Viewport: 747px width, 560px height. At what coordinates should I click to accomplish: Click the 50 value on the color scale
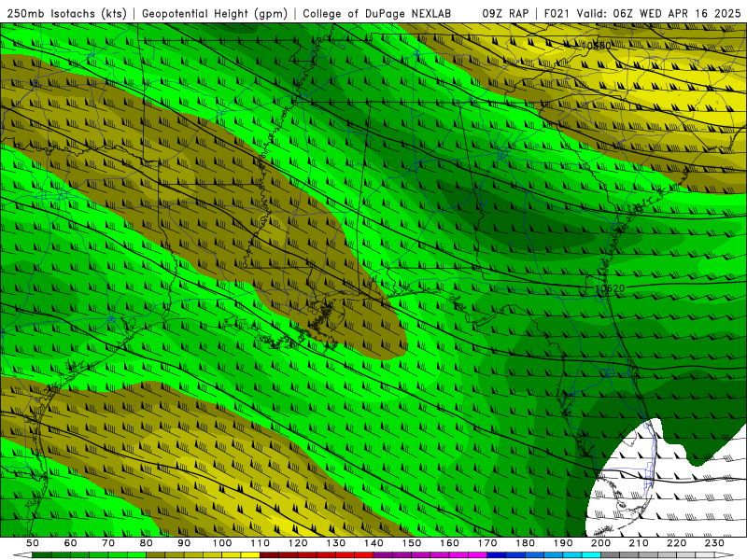point(33,543)
